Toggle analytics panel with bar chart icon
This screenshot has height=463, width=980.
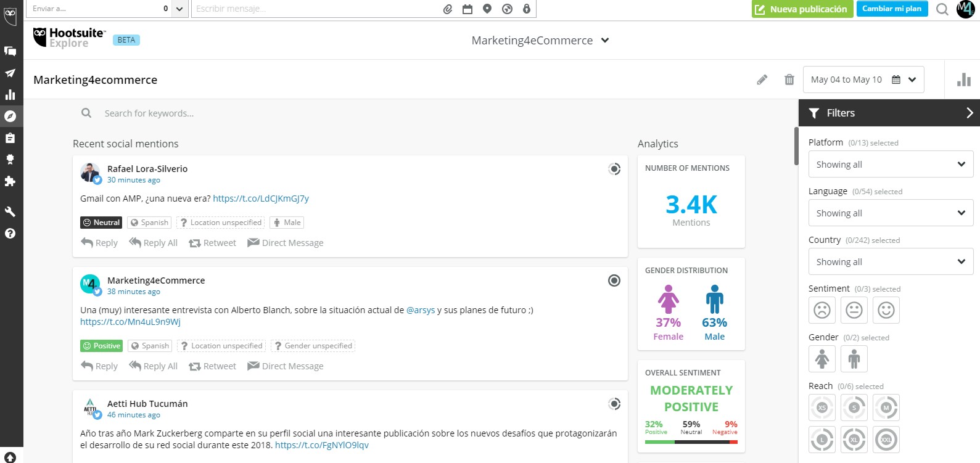point(964,80)
